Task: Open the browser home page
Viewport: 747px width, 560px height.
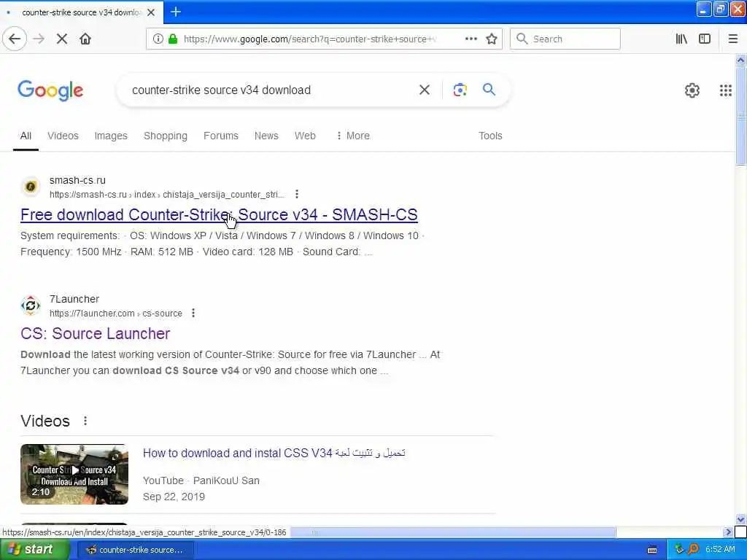Action: click(85, 39)
